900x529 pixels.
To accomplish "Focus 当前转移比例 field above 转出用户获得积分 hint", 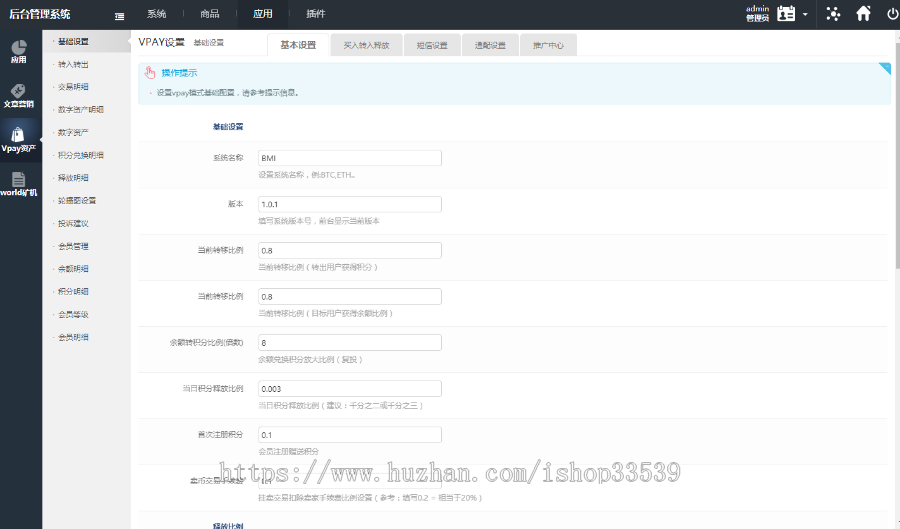I will pos(350,250).
